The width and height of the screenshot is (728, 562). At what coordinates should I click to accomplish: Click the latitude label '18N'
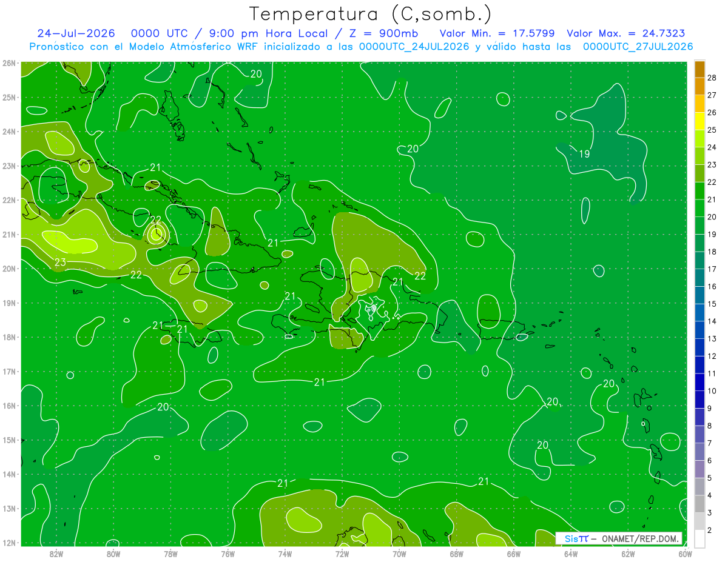pos(8,337)
